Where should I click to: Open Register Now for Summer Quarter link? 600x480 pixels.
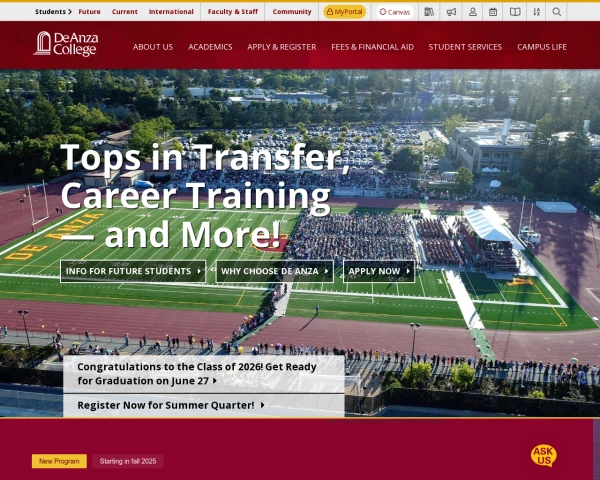pyautogui.click(x=171, y=405)
